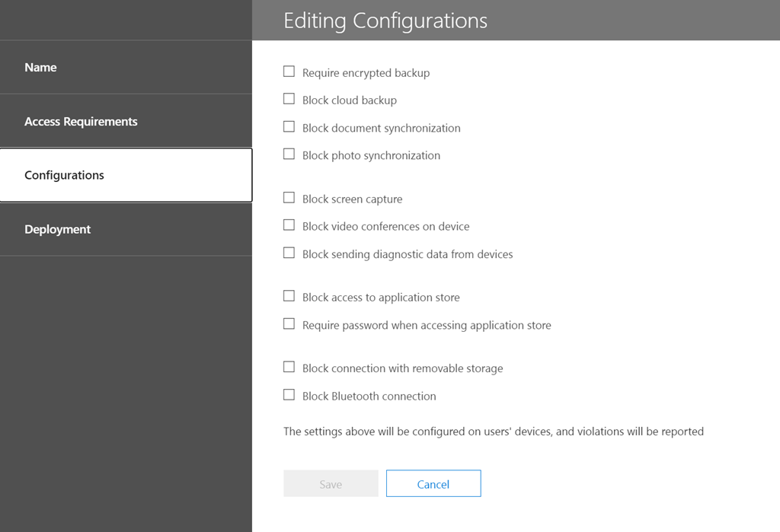Click the violations reported note text
This screenshot has width=780, height=532.
(x=493, y=432)
